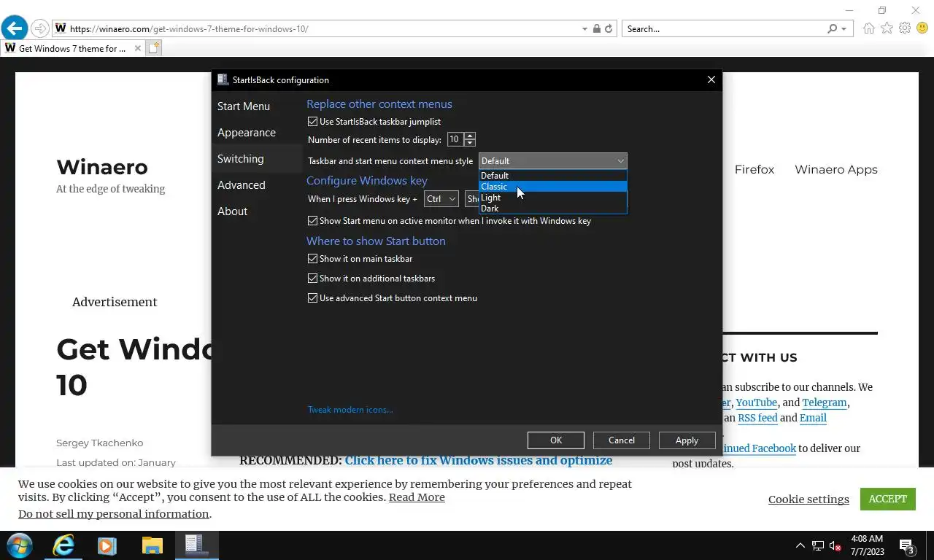934x560 pixels.
Task: Open the Ctrl modifier key dropdown
Action: tap(441, 198)
